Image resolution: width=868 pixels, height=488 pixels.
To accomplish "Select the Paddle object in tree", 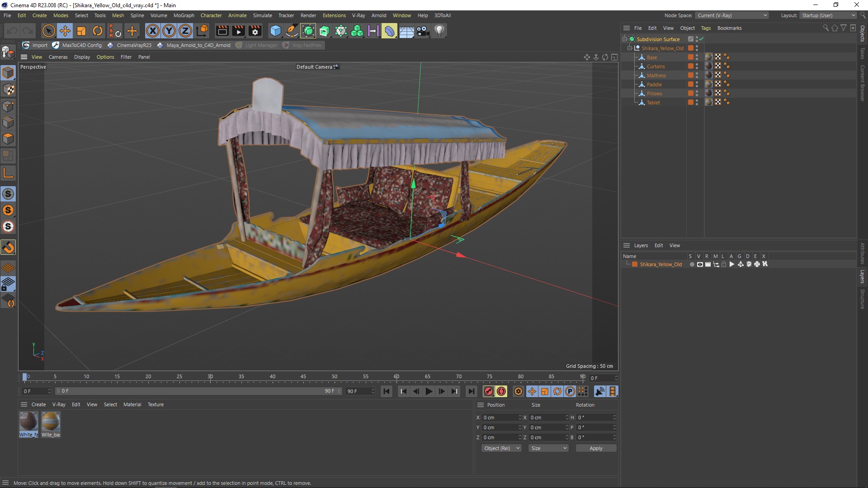I will (x=654, y=84).
